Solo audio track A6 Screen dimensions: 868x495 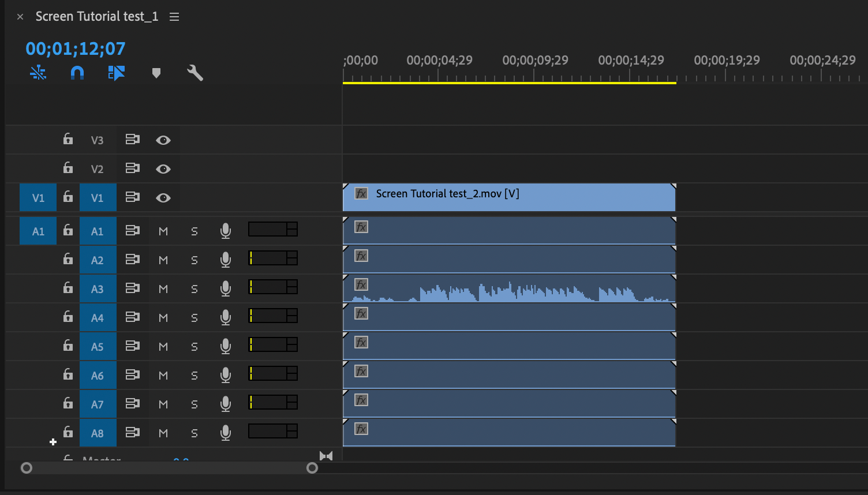194,374
